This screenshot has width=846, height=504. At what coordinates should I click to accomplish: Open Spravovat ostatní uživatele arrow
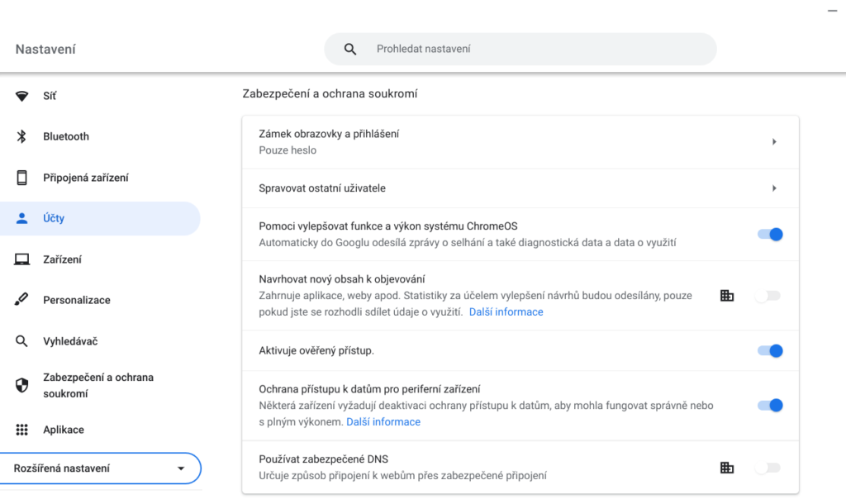point(774,188)
